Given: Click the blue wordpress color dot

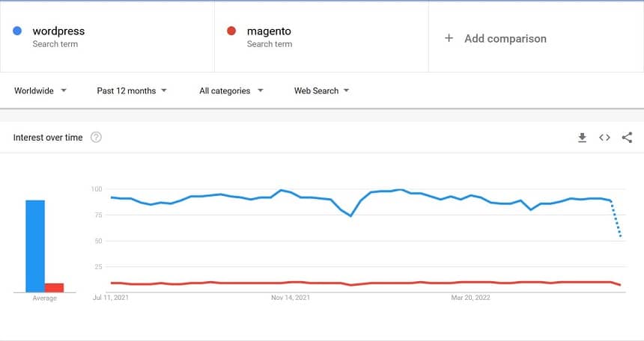Looking at the screenshot, I should click(17, 31).
